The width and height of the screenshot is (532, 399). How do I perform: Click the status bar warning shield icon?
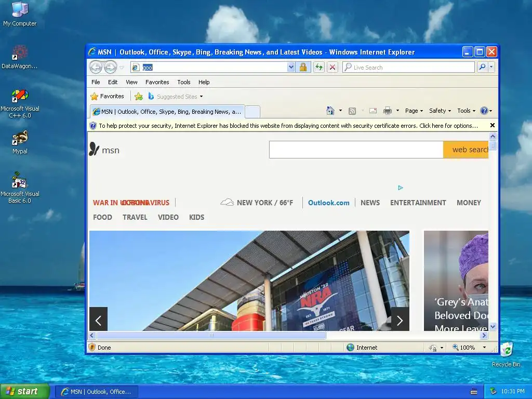tap(92, 348)
